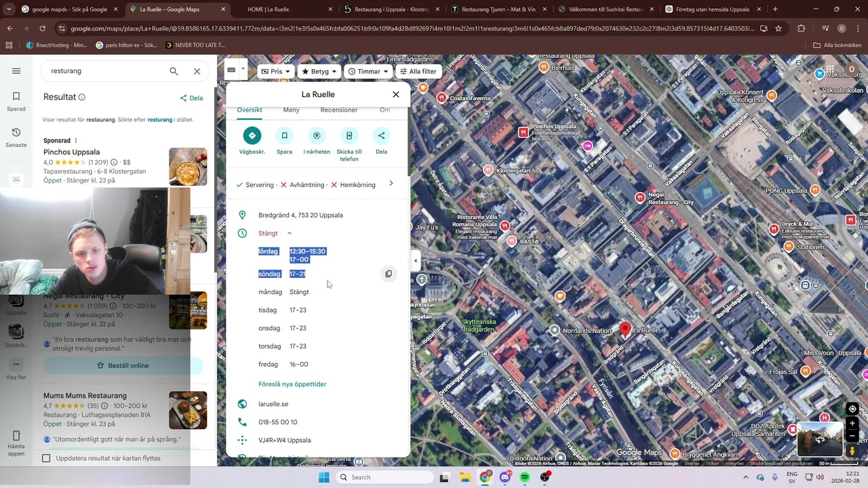868x488 pixels.
Task: Open the laruelle.se website link
Action: coord(273,404)
